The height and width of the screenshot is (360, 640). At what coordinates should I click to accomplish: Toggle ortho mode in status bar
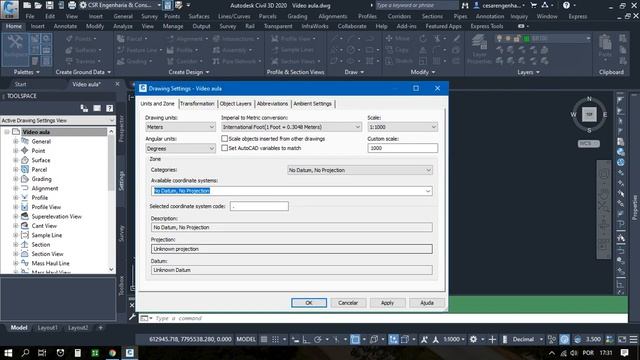[x=306, y=339]
